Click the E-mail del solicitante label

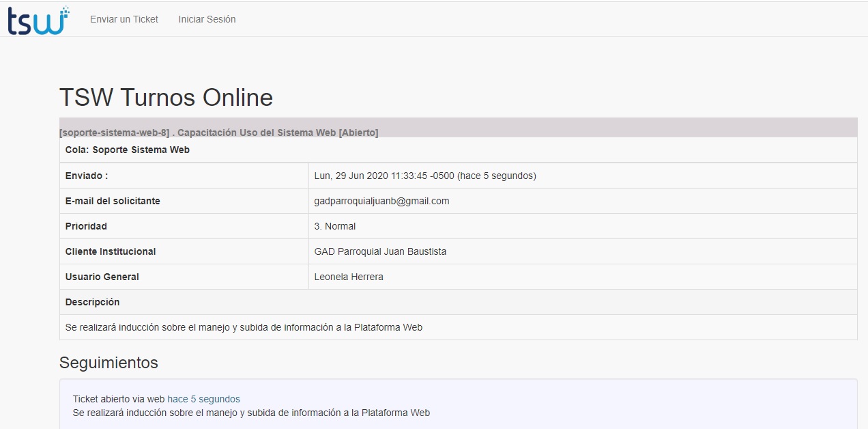[113, 201]
